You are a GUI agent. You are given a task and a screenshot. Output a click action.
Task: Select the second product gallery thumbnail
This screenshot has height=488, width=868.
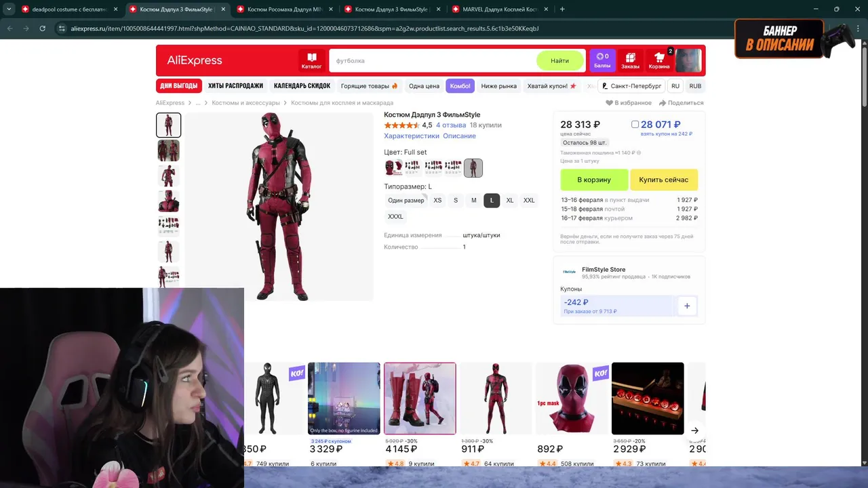(168, 150)
